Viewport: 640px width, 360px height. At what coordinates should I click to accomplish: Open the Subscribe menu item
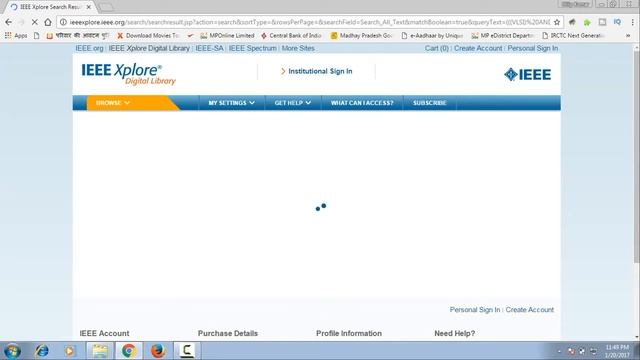429,103
